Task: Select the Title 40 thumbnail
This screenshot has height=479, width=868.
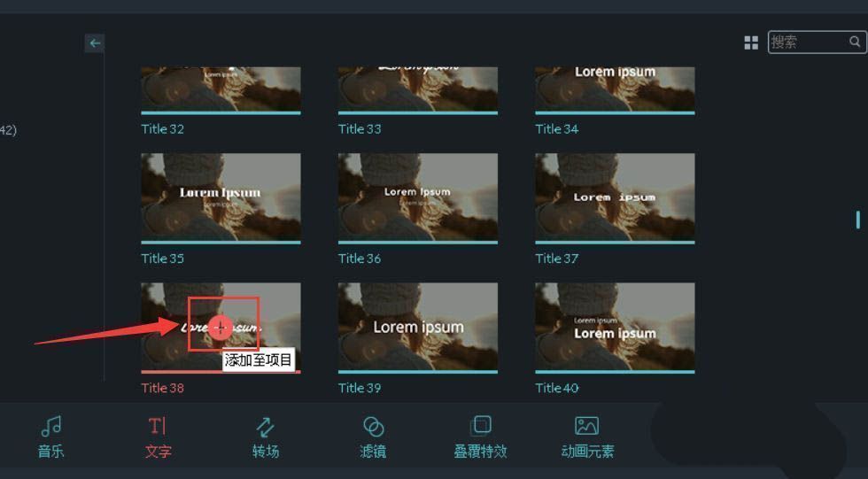Action: pos(615,326)
